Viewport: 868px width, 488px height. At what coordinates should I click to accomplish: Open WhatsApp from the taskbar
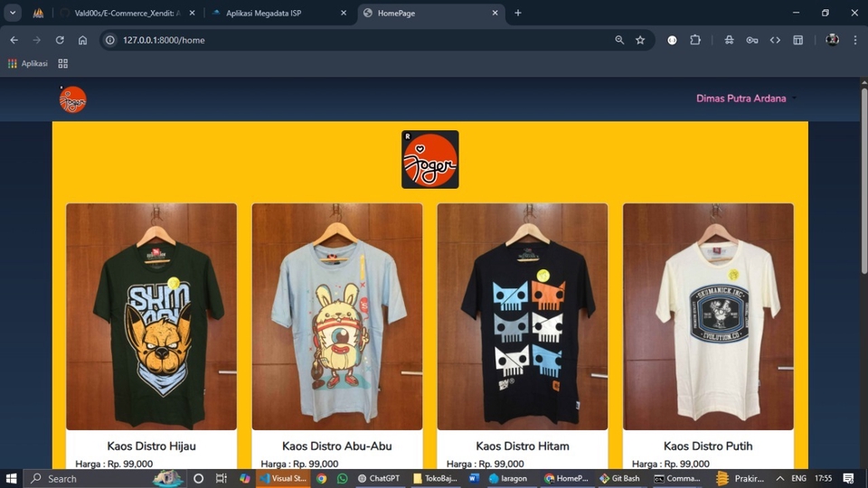(342, 479)
